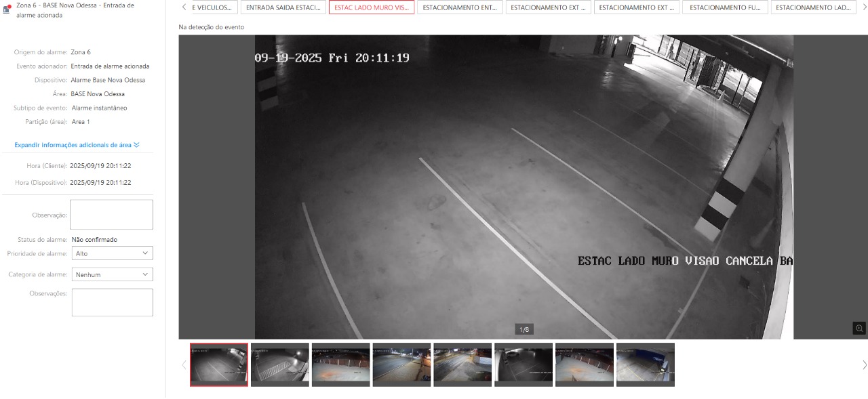Open the Categoria de alarme dropdown
Image resolution: width=868 pixels, height=399 pixels.
[x=112, y=275]
